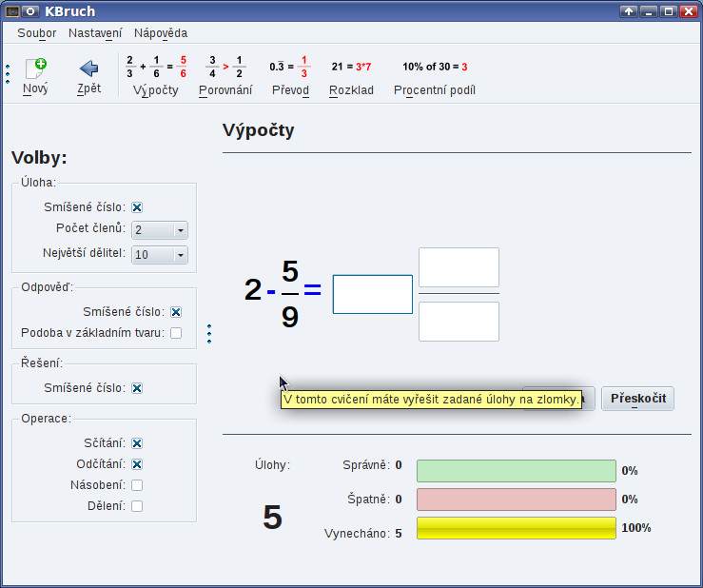Click the KBruch application icon in title bar
Viewport: 703px width, 588px height.
tap(12, 11)
